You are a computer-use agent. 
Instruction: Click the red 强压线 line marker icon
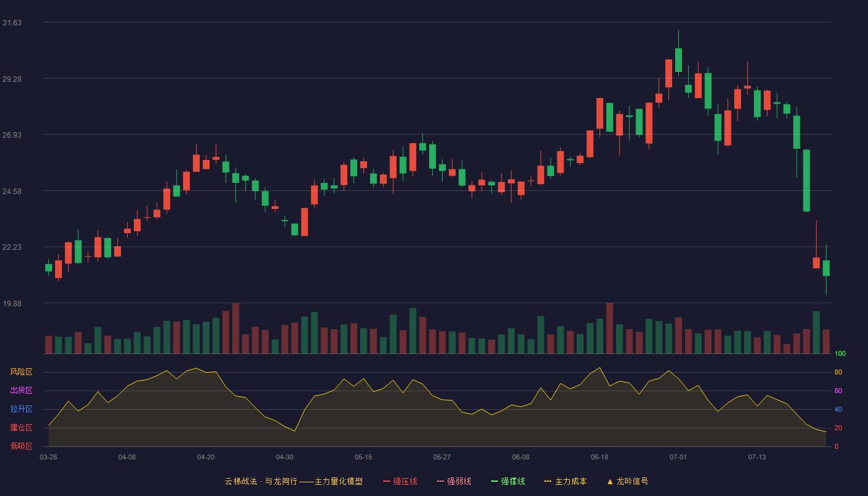coord(386,481)
